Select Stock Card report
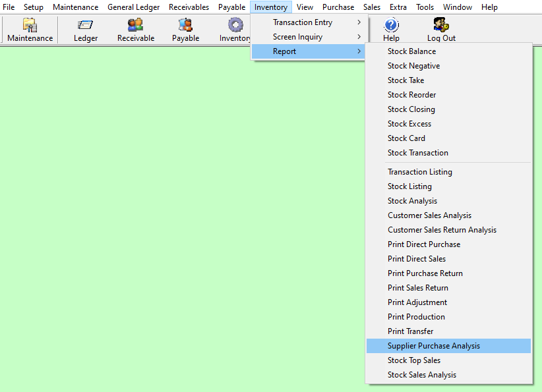Image resolution: width=542 pixels, height=392 pixels. (448, 138)
